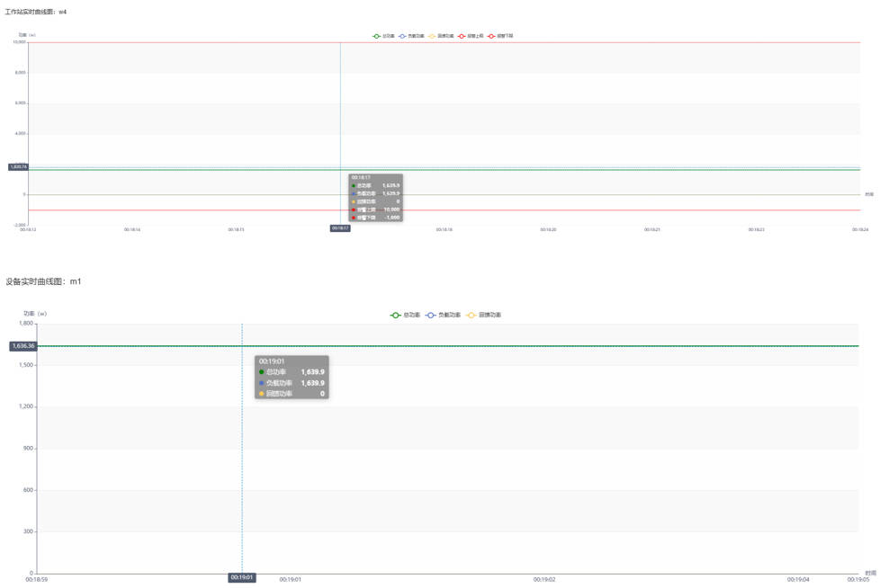This screenshot has width=880, height=588.
Task: Click yellow 回馈功率 legend icon in m1 chart
Action: pos(472,316)
